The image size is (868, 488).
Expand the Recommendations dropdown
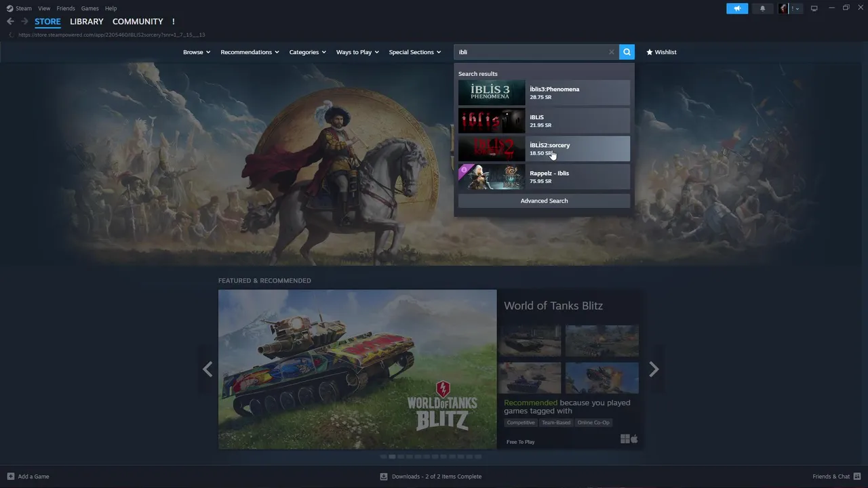250,52
